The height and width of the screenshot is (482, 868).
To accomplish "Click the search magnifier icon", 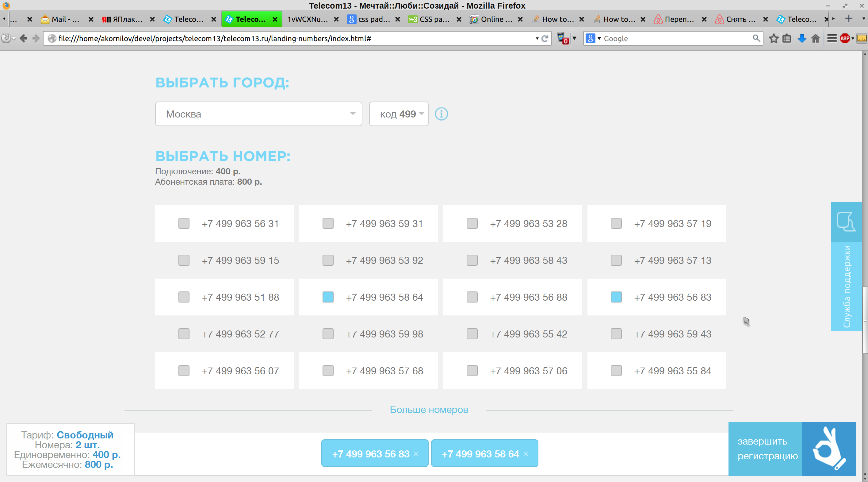I will (756, 38).
